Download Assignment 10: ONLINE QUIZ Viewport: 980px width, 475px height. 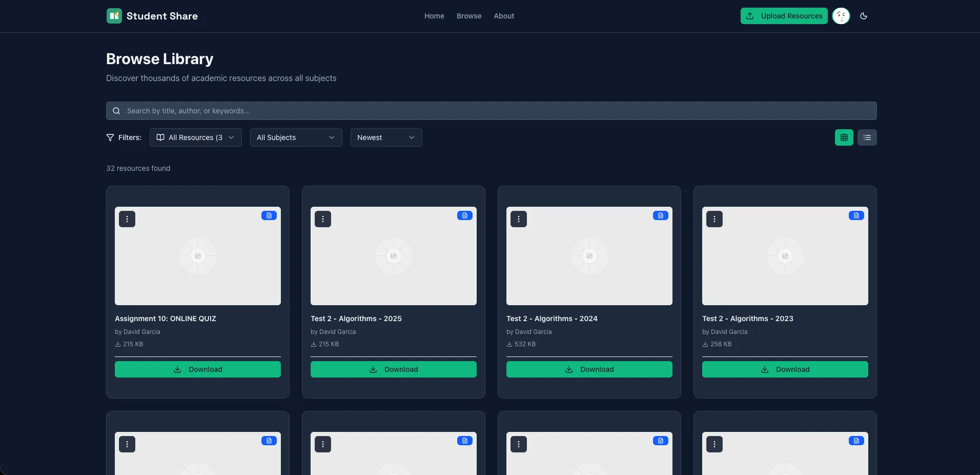tap(198, 369)
